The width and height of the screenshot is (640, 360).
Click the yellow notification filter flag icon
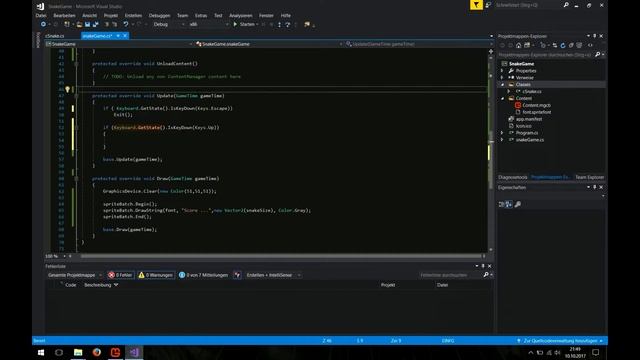[x=476, y=5]
